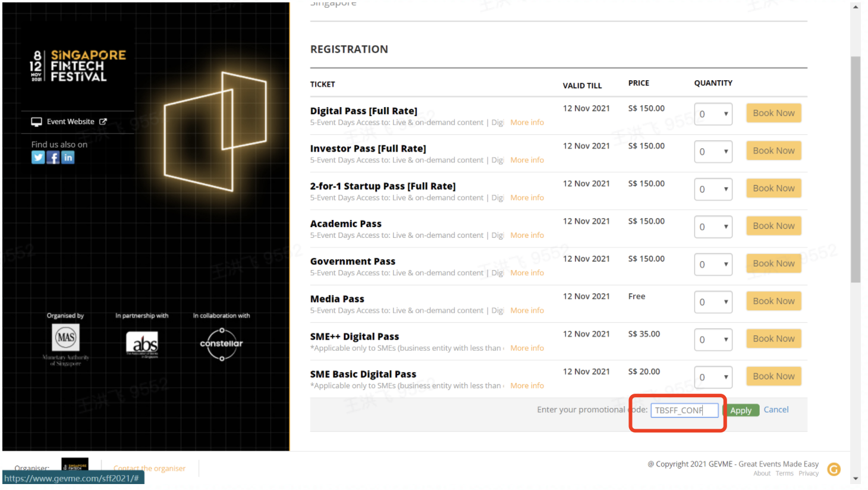Open Media Pass quantity dropdown
The width and height of the screenshot is (868, 490).
pyautogui.click(x=713, y=302)
